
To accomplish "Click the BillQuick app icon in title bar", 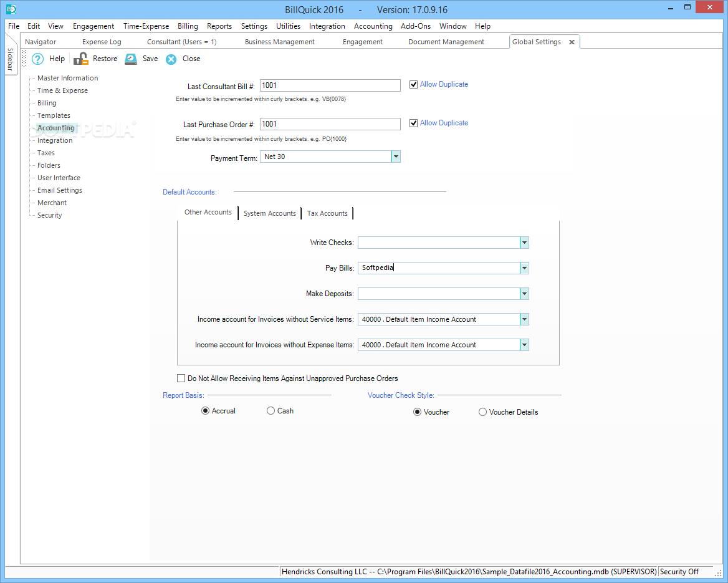I will coord(11,9).
